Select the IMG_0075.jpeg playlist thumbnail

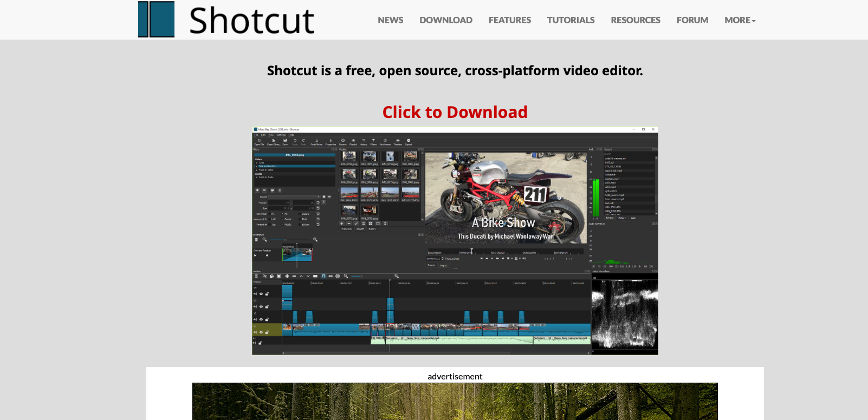390,176
